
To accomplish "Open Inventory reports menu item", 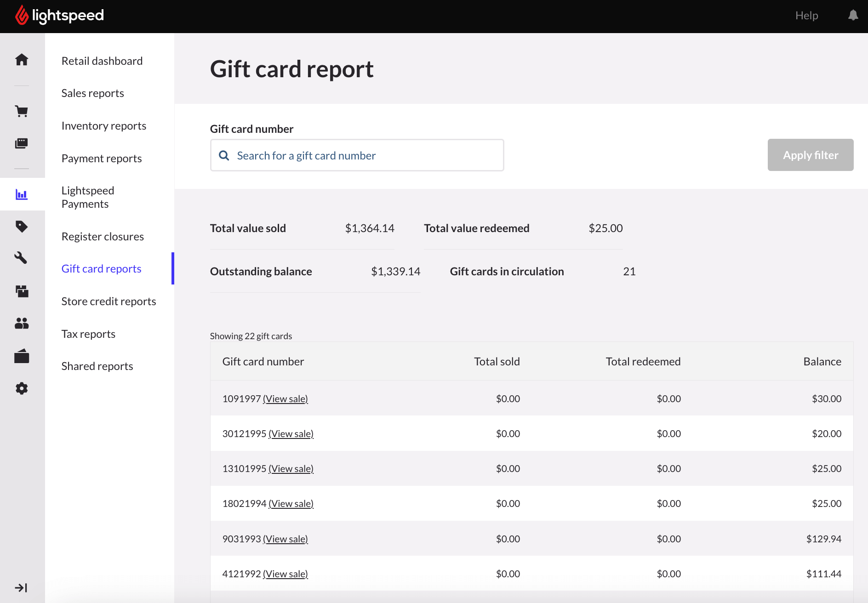I will click(x=103, y=126).
